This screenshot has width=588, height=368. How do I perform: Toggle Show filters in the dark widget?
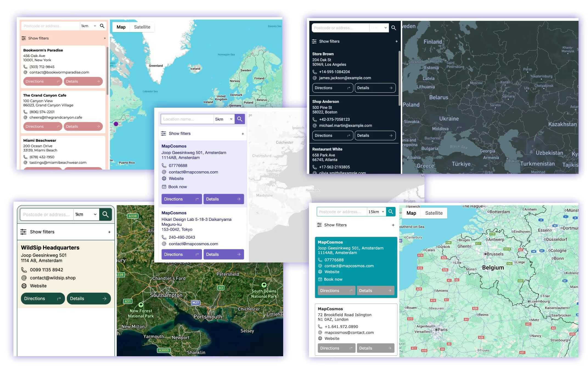pos(329,41)
